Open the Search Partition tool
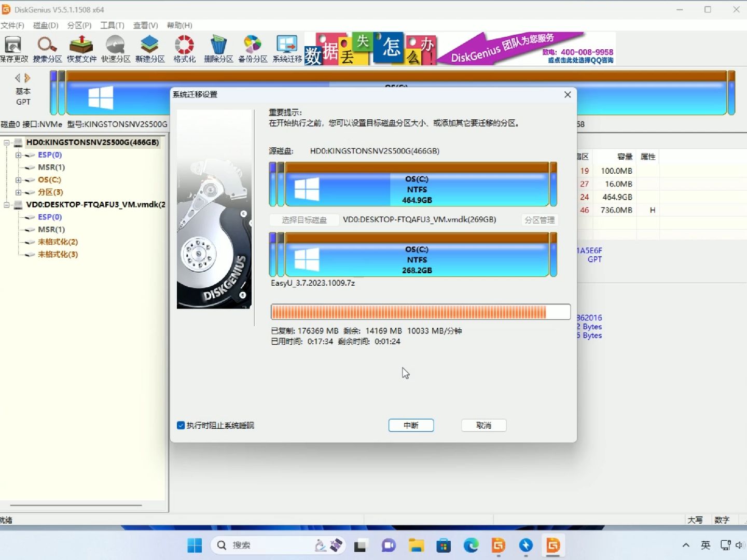The image size is (747, 560). [x=47, y=49]
